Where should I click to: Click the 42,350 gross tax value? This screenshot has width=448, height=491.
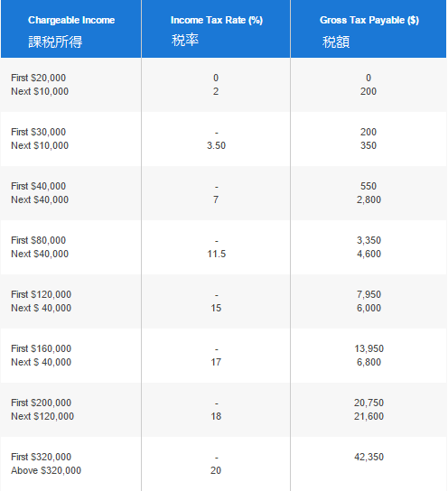(369, 457)
